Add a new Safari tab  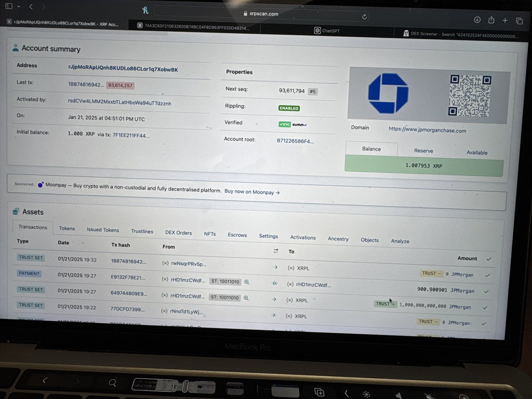coord(505,20)
